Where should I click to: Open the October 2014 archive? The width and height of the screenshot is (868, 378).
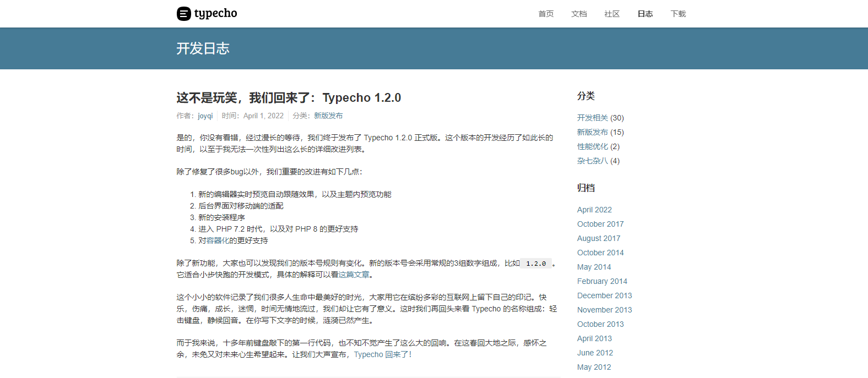(600, 253)
